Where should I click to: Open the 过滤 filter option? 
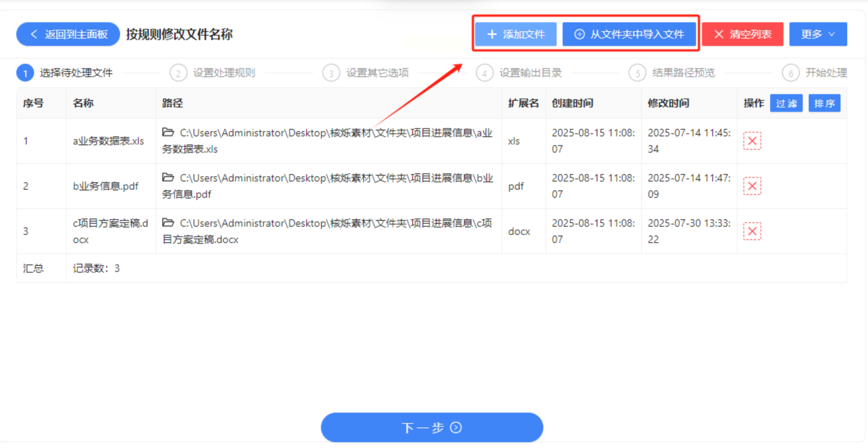pos(786,103)
